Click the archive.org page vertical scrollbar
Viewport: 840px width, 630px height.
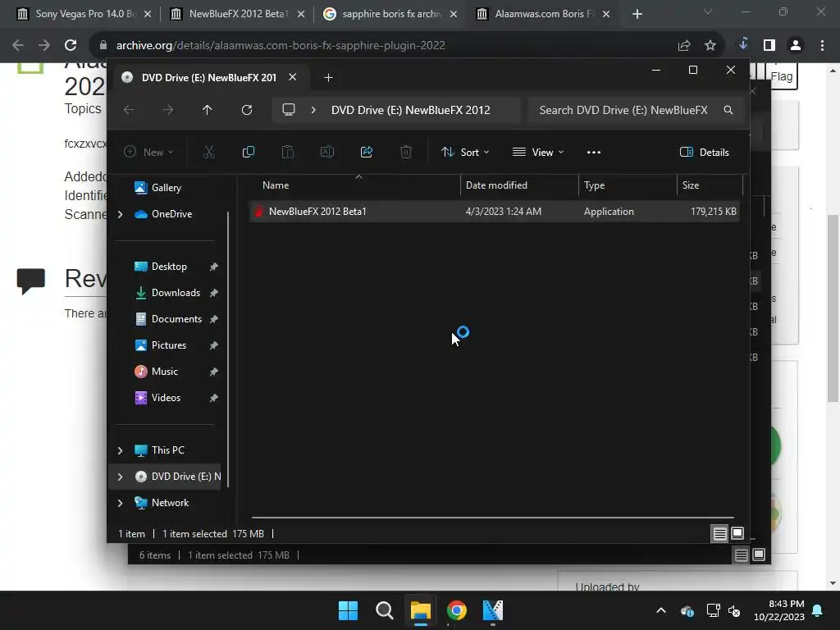(x=833, y=308)
